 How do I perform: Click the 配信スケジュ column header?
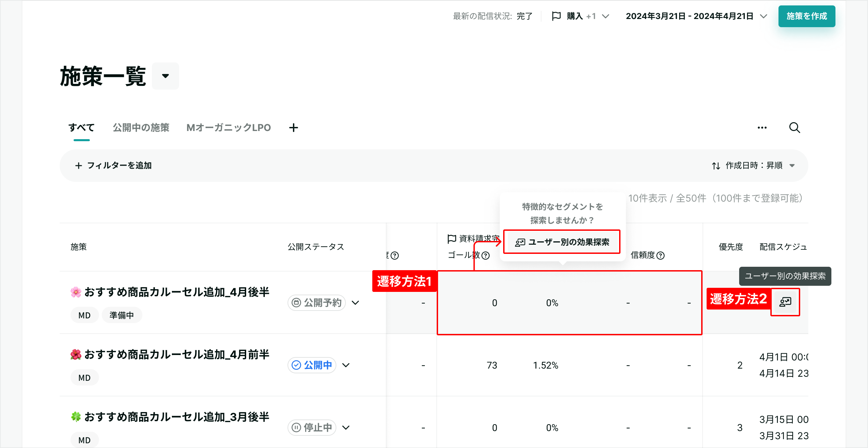click(783, 247)
